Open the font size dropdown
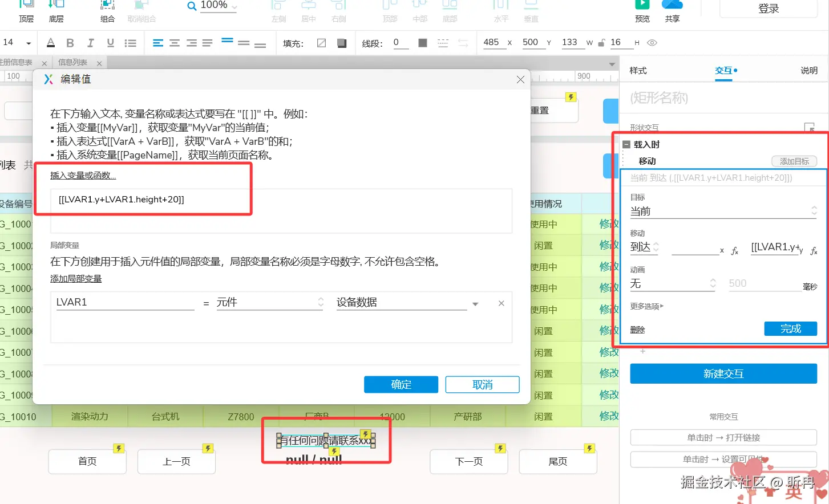Viewport: 829px width, 504px height. [29, 43]
